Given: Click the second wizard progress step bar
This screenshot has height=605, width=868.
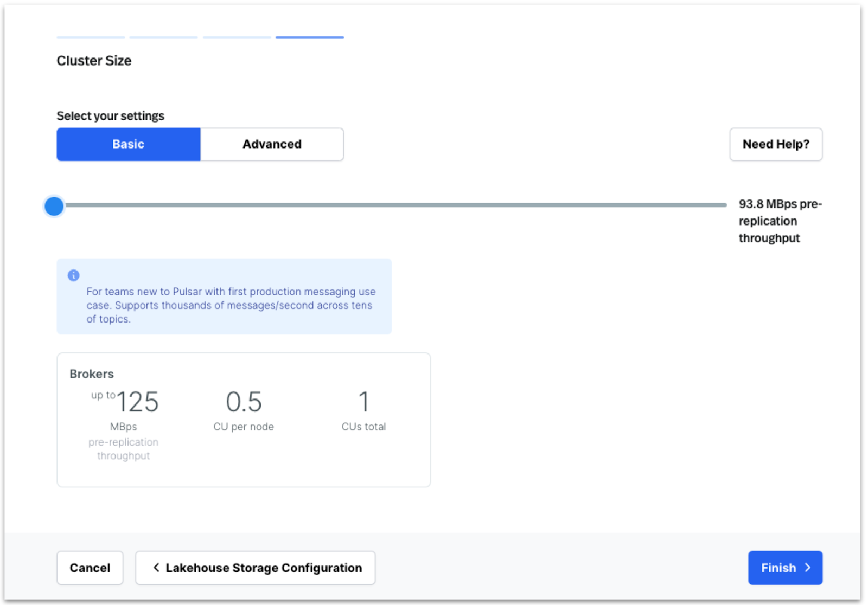Looking at the screenshot, I should coord(163,37).
